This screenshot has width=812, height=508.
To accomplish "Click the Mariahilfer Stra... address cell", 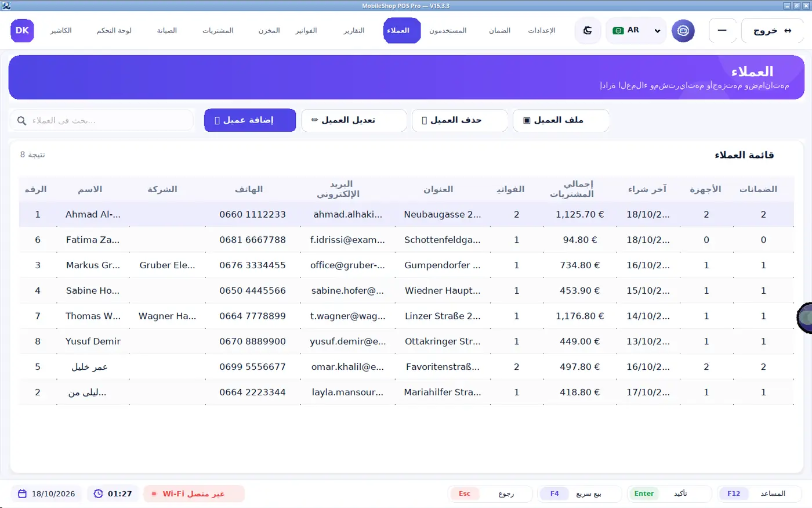I will [x=443, y=392].
